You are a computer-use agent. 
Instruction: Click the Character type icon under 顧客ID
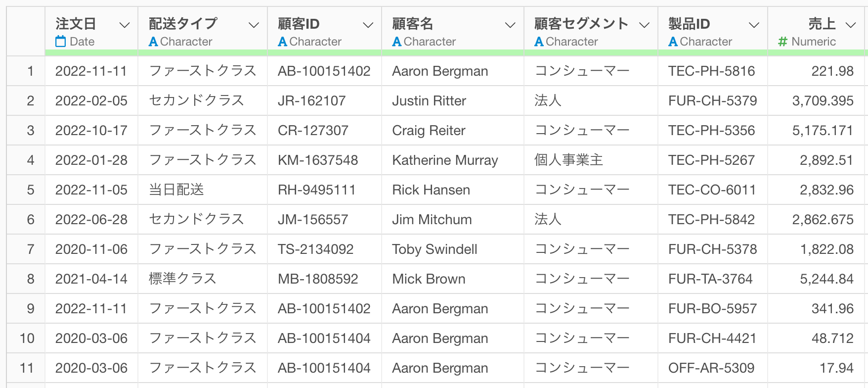tap(282, 42)
